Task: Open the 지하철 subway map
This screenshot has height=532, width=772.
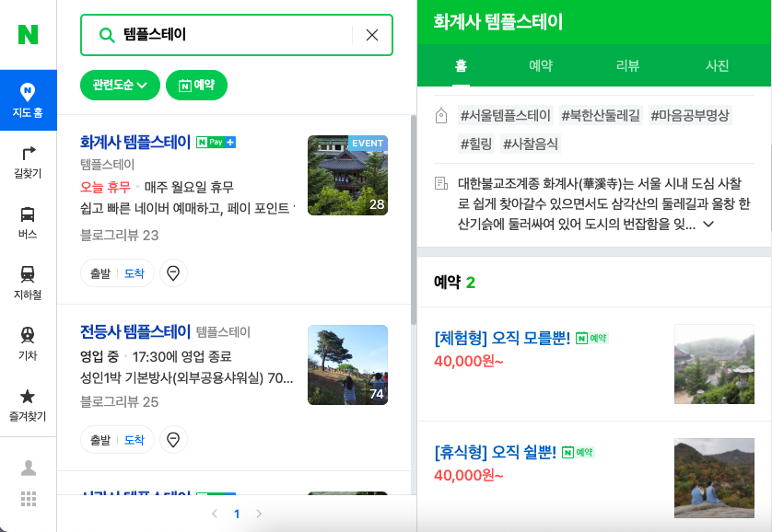Action: (x=28, y=283)
